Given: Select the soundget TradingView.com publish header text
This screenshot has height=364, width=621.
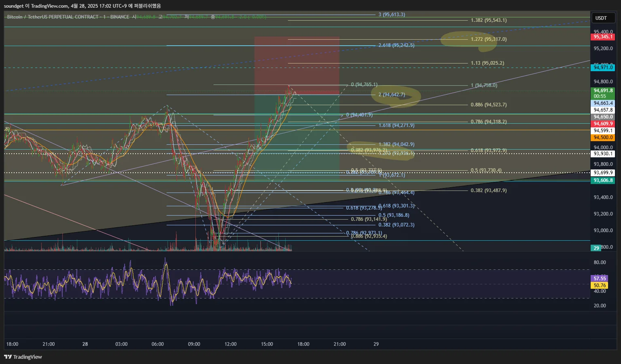Looking at the screenshot, I should coord(82,6).
